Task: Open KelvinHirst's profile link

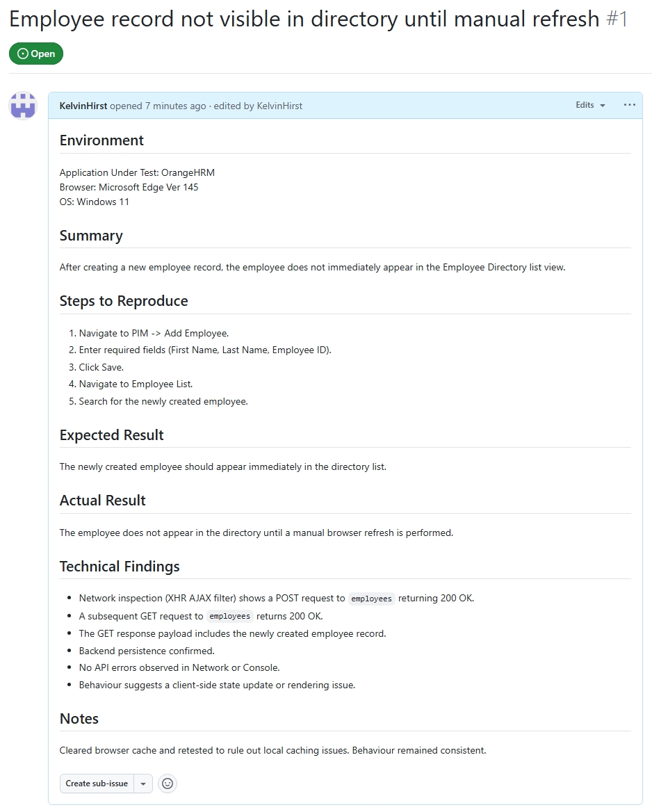Action: (82, 106)
